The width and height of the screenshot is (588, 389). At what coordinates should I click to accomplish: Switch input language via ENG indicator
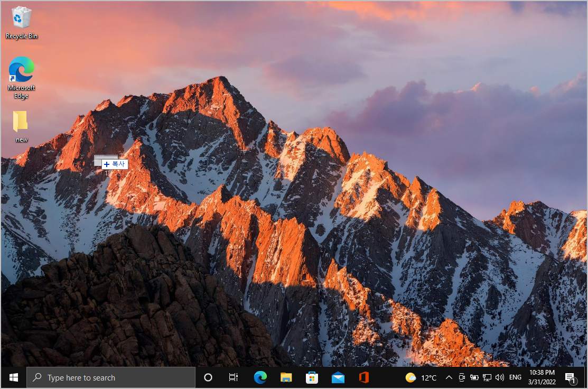click(515, 377)
